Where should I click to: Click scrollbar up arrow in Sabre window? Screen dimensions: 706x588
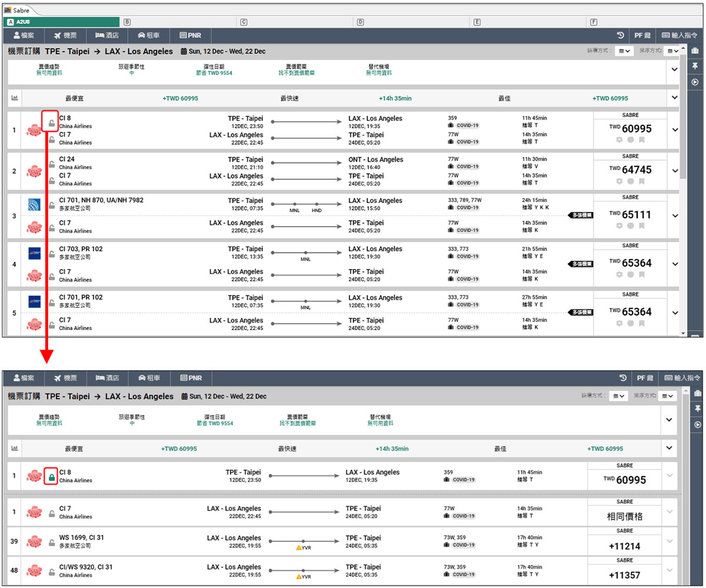683,48
